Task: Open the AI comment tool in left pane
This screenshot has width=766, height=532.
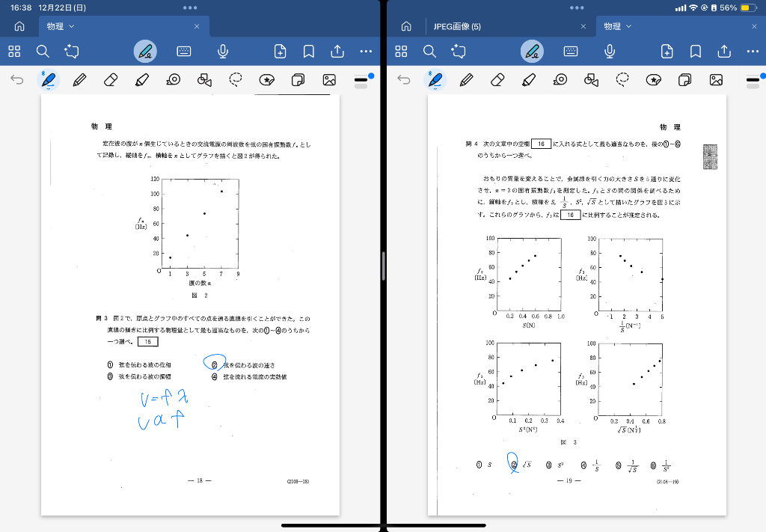Action: point(71,51)
